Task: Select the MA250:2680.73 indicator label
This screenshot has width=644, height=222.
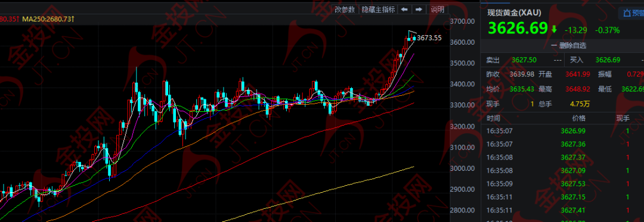Action: (x=48, y=19)
